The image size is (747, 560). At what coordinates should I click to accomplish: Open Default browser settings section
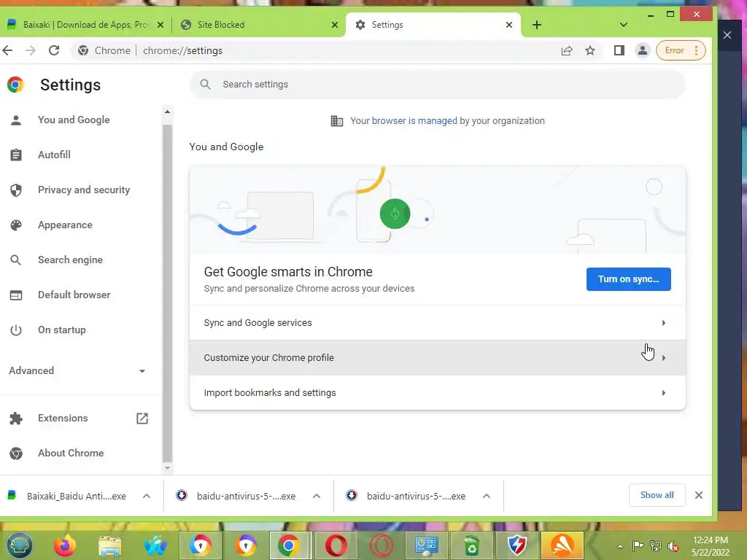click(74, 295)
